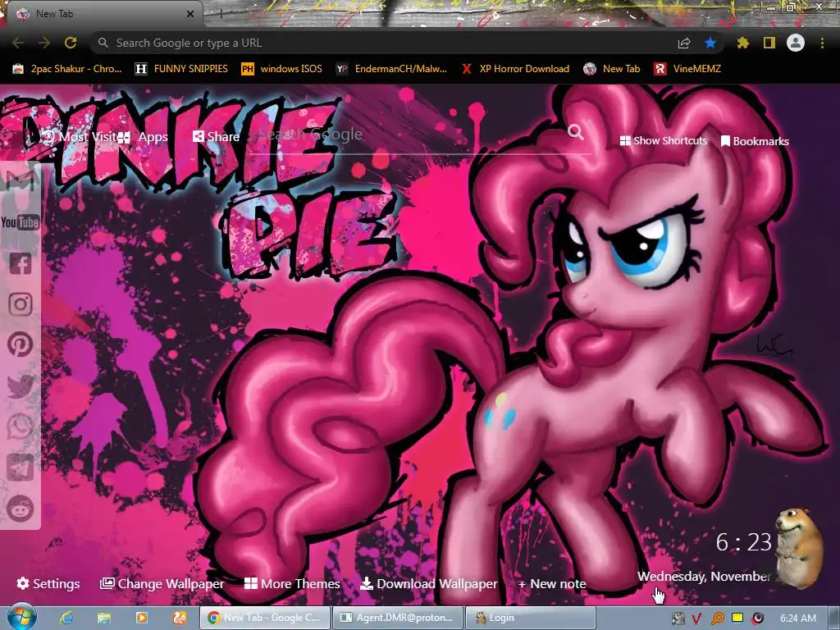
Task: Open the Extensions puzzle icon
Action: tap(742, 43)
